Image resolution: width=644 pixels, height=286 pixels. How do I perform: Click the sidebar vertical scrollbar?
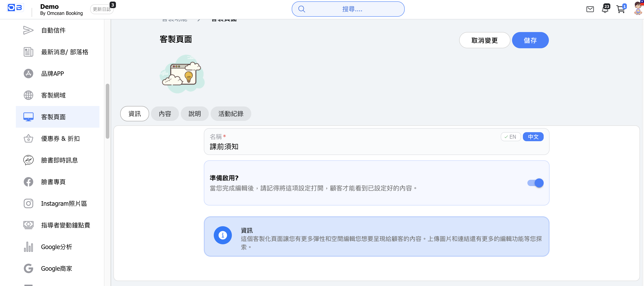point(108,111)
